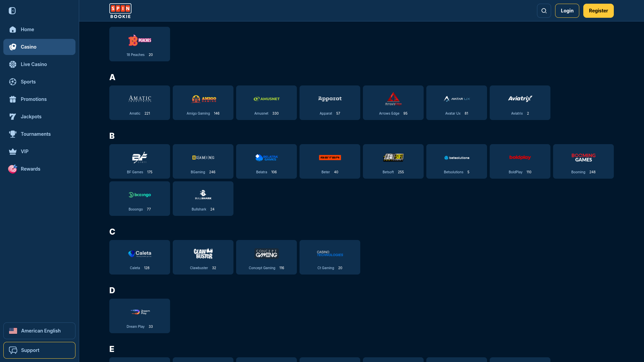The image size is (644, 362).
Task: Open the Aviatrix provider logo
Action: pyautogui.click(x=520, y=99)
